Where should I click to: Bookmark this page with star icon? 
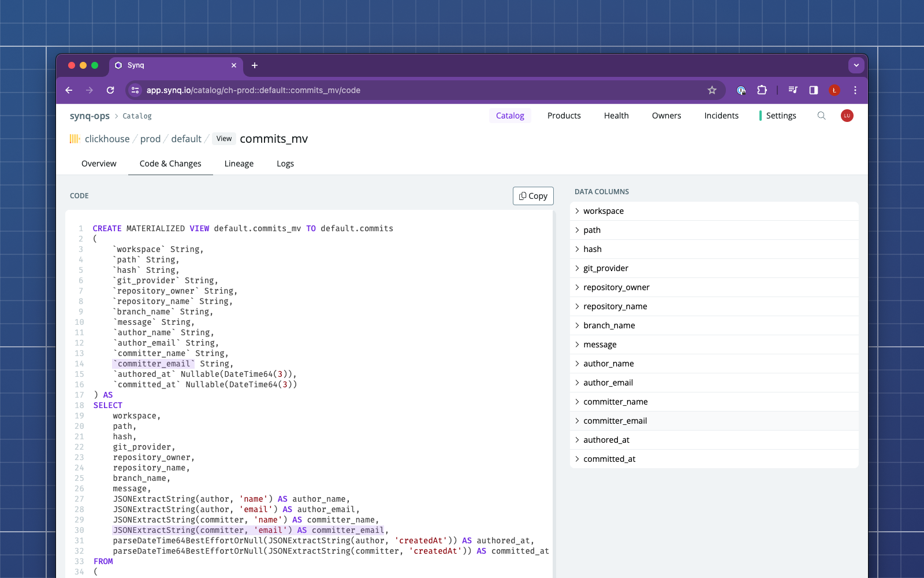[712, 90]
